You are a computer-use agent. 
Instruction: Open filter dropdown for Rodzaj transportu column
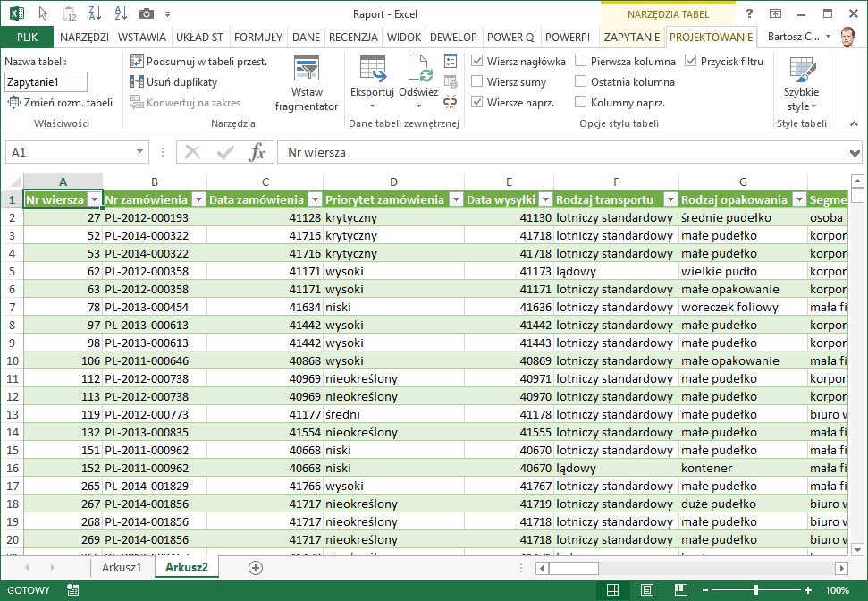(x=670, y=199)
